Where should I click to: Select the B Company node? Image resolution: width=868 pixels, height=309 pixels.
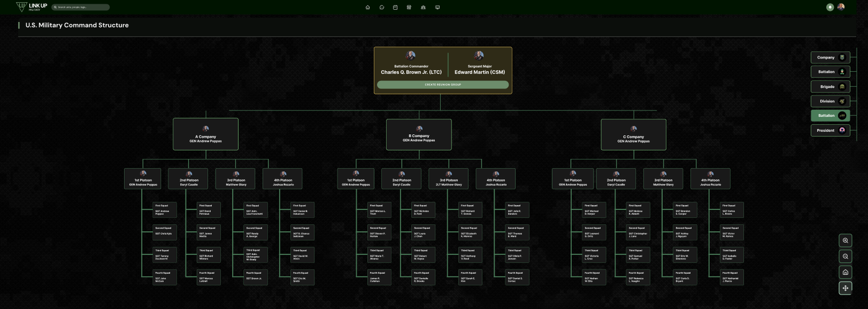[419, 135]
